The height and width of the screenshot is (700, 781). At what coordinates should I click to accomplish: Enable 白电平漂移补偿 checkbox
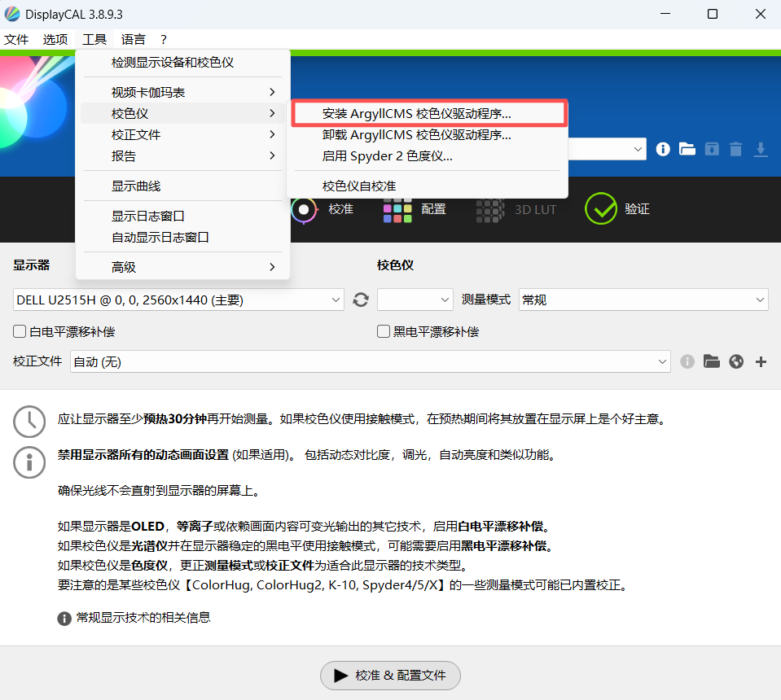pyautogui.click(x=18, y=331)
